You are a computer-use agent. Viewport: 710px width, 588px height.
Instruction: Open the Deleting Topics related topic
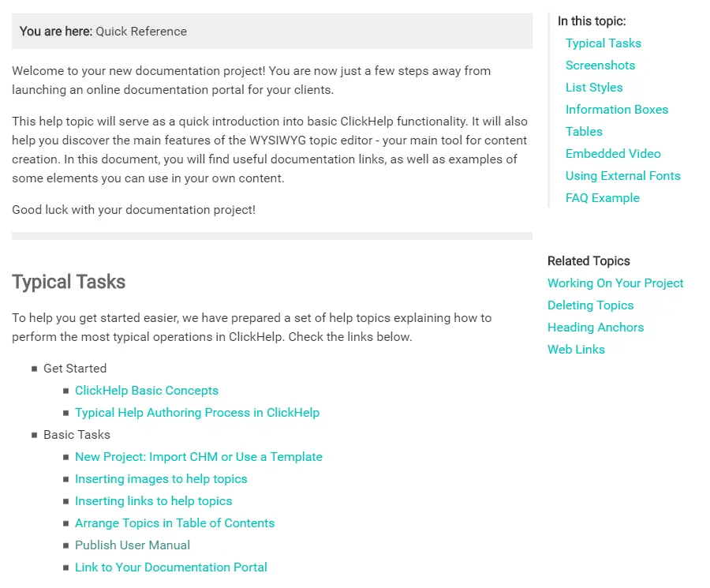[590, 305]
